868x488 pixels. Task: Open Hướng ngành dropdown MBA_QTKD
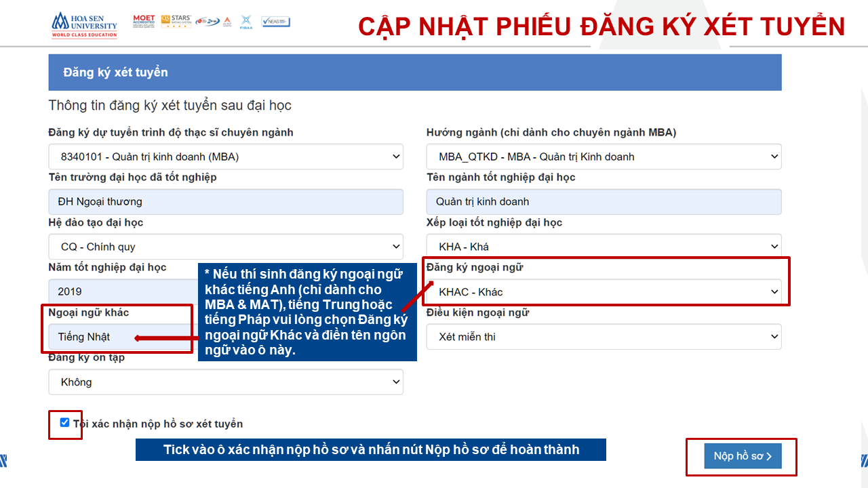pos(604,157)
